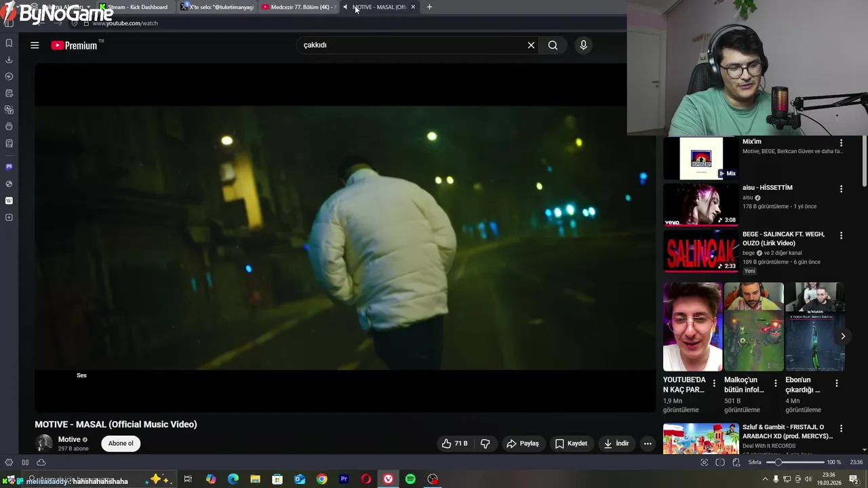
Task: Adjust the page zoom slider
Action: pyautogui.click(x=795, y=462)
